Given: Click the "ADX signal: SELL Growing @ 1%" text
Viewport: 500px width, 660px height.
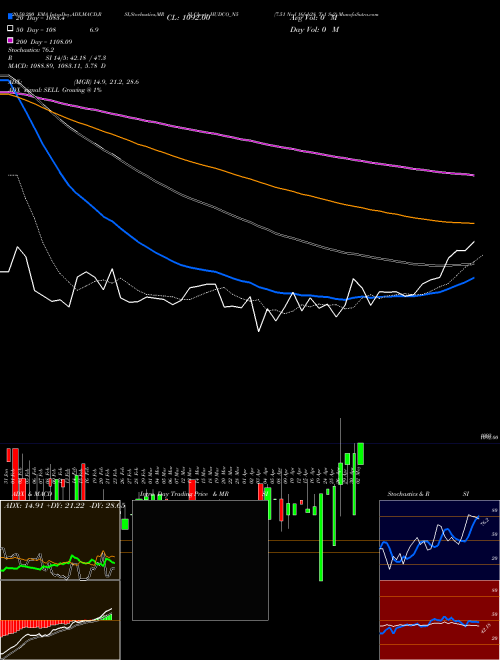Looking at the screenshot, I should (55, 90).
